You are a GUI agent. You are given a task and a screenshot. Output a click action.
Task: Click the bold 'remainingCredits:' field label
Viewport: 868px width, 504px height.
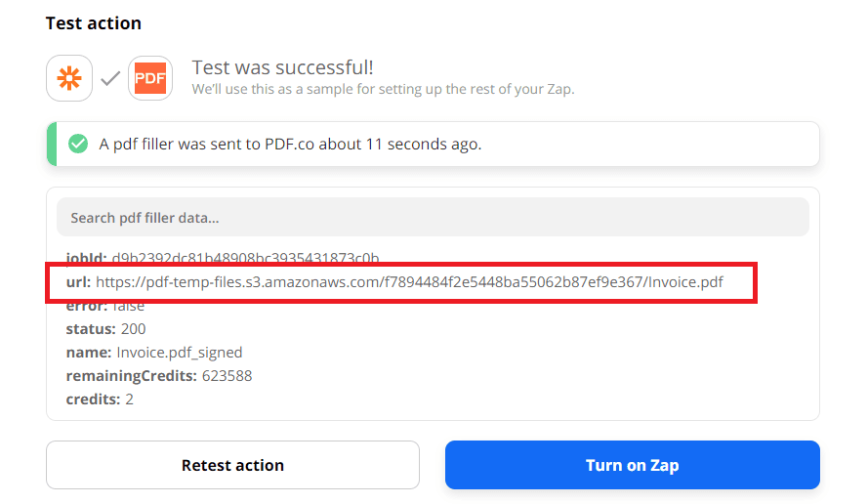(132, 376)
